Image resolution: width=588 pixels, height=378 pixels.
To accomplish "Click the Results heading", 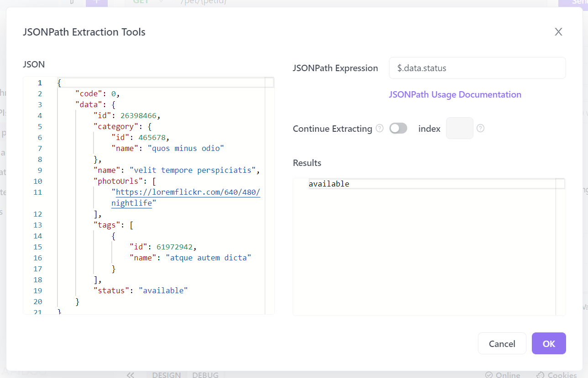I will click(307, 163).
